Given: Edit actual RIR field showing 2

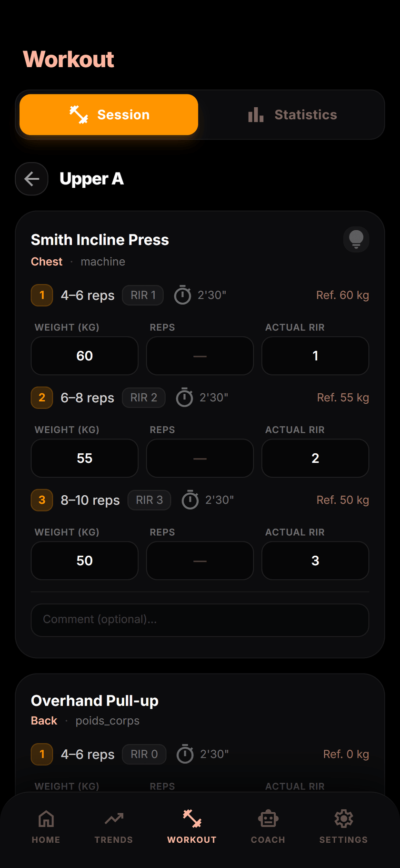Looking at the screenshot, I should [x=315, y=459].
